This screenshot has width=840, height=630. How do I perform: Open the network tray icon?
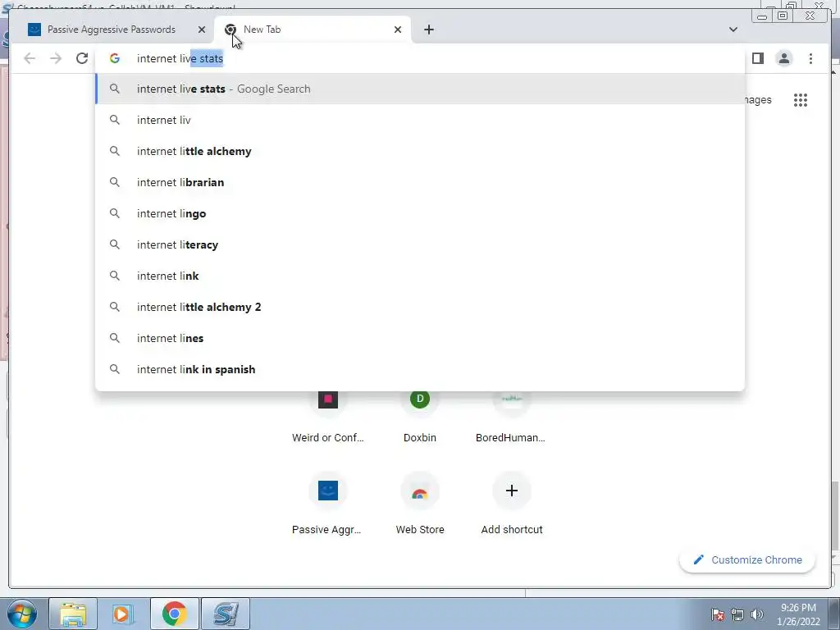[x=737, y=614]
